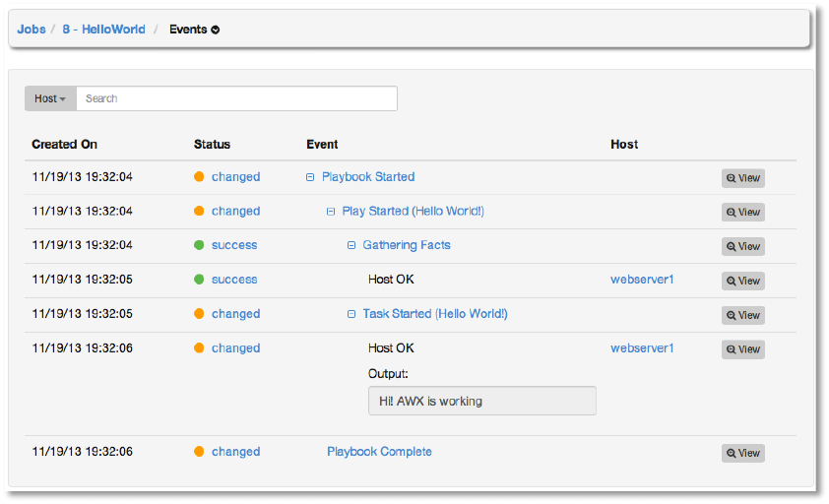Click the Created On column header
This screenshot has width=829, height=504.
(x=64, y=144)
